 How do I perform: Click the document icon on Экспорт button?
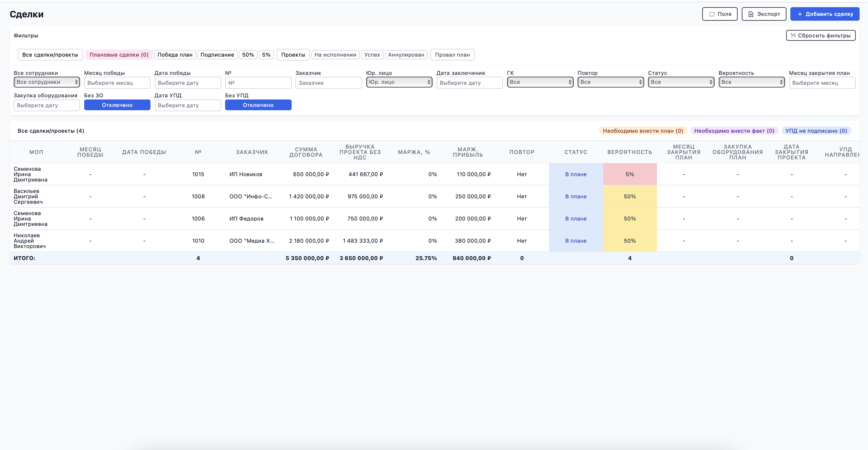pyautogui.click(x=751, y=14)
